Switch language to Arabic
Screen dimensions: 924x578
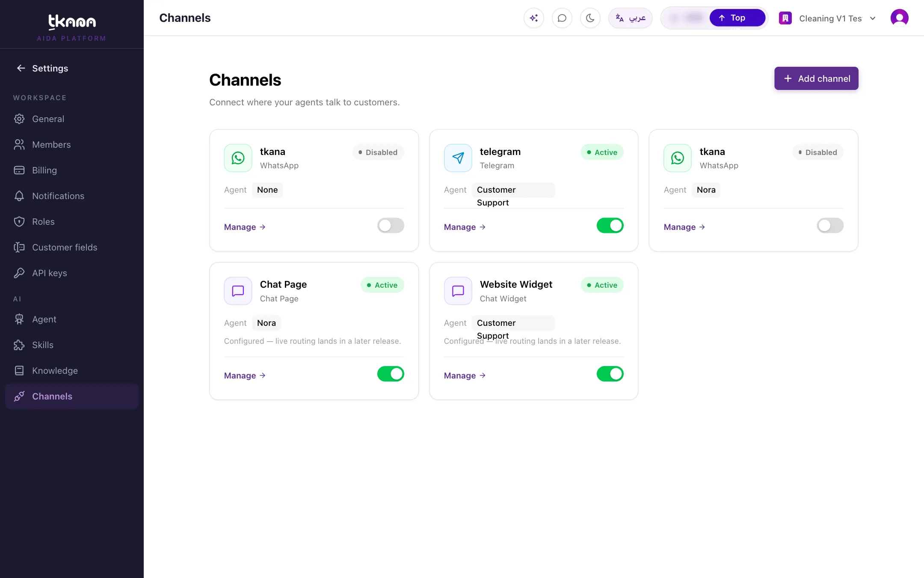pos(630,18)
